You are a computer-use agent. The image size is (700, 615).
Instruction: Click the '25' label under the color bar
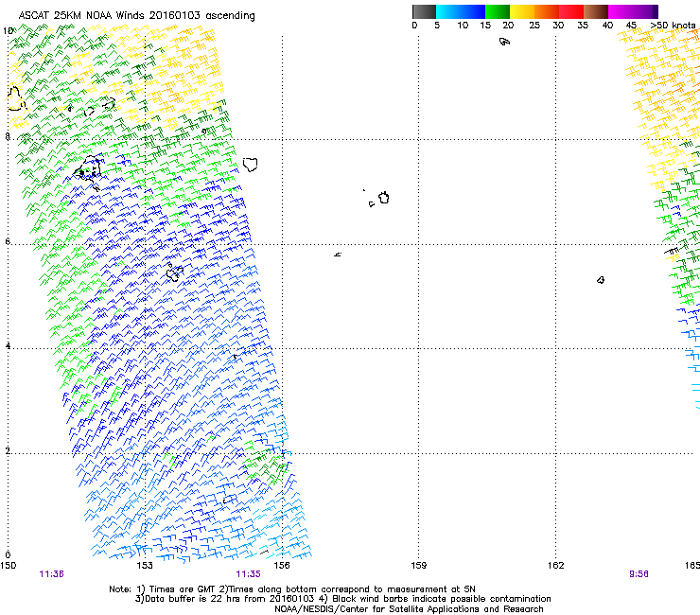point(534,26)
